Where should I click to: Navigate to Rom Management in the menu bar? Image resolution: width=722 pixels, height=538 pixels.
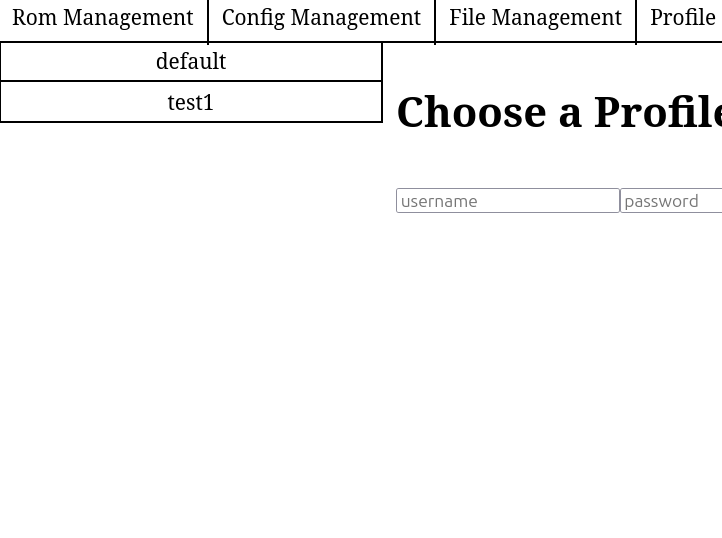click(x=103, y=19)
